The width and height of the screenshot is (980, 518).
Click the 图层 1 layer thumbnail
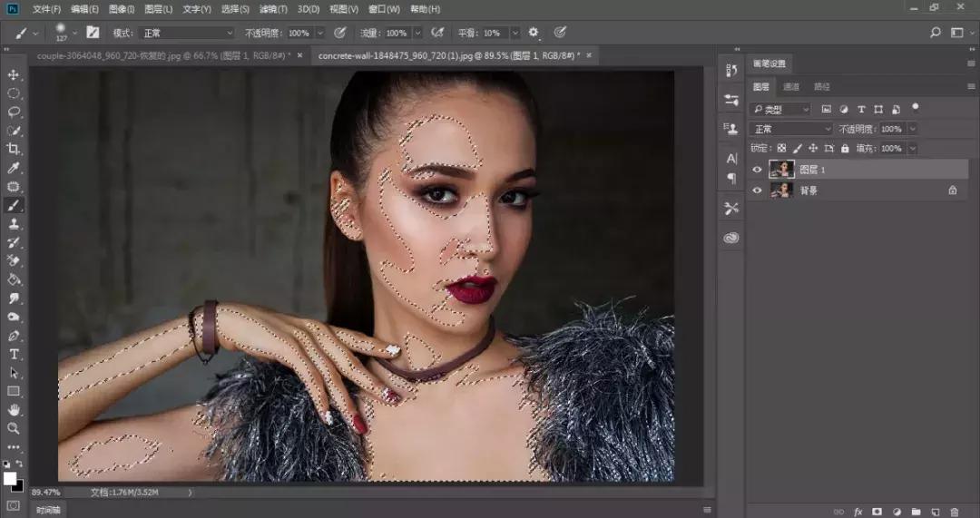781,170
